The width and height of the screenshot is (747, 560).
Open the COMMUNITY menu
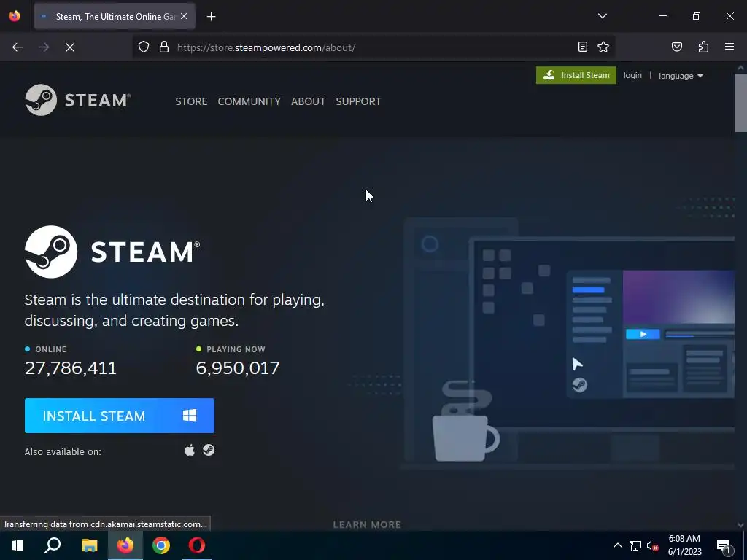(249, 101)
